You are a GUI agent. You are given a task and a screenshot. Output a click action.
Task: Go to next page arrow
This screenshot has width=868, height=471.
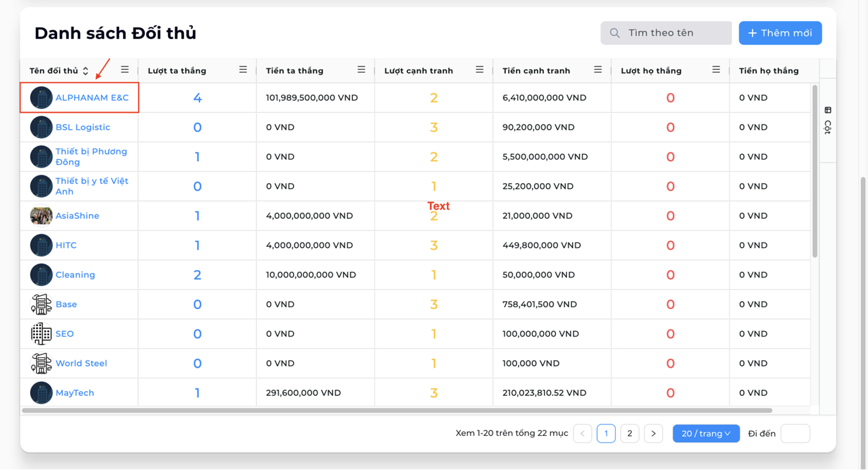(x=653, y=434)
